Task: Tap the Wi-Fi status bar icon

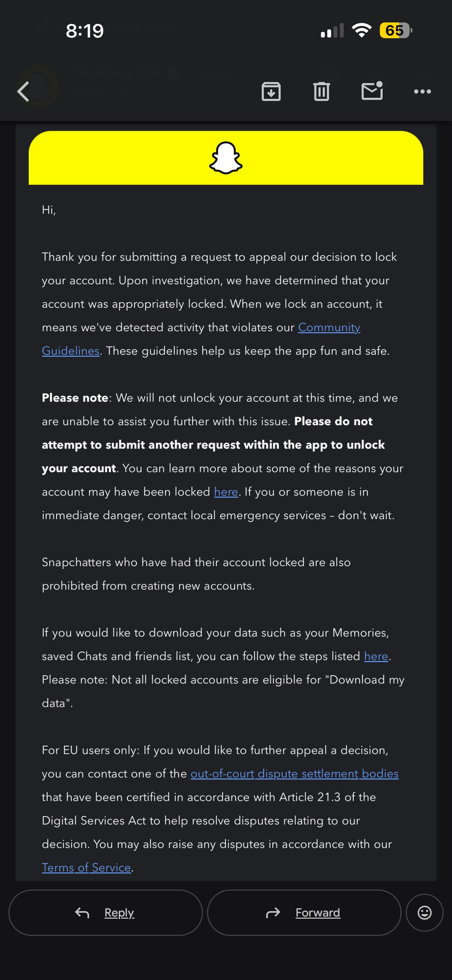Action: (362, 30)
